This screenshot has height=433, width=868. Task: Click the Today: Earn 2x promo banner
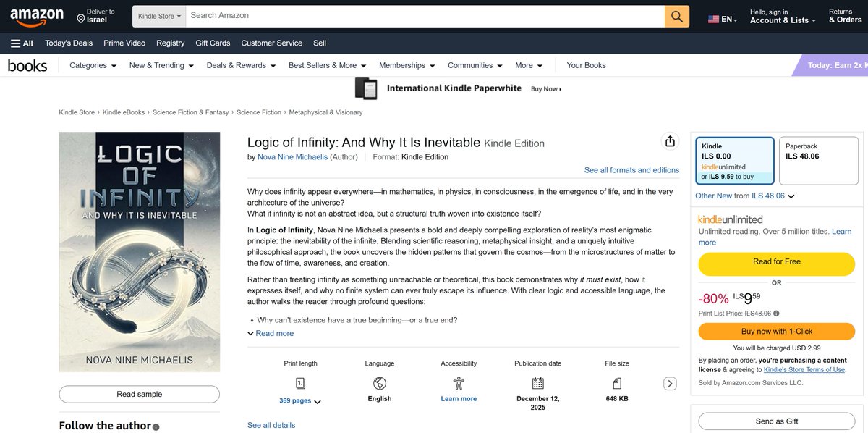(830, 65)
